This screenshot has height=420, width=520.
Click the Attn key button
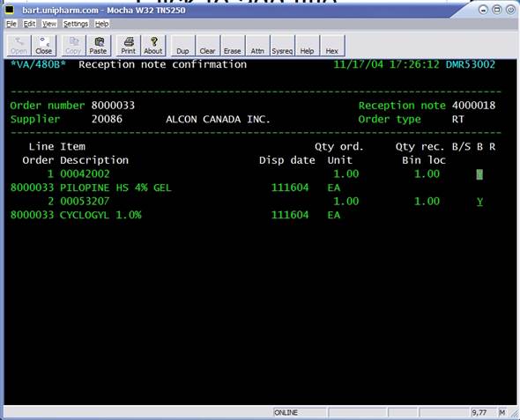257,46
